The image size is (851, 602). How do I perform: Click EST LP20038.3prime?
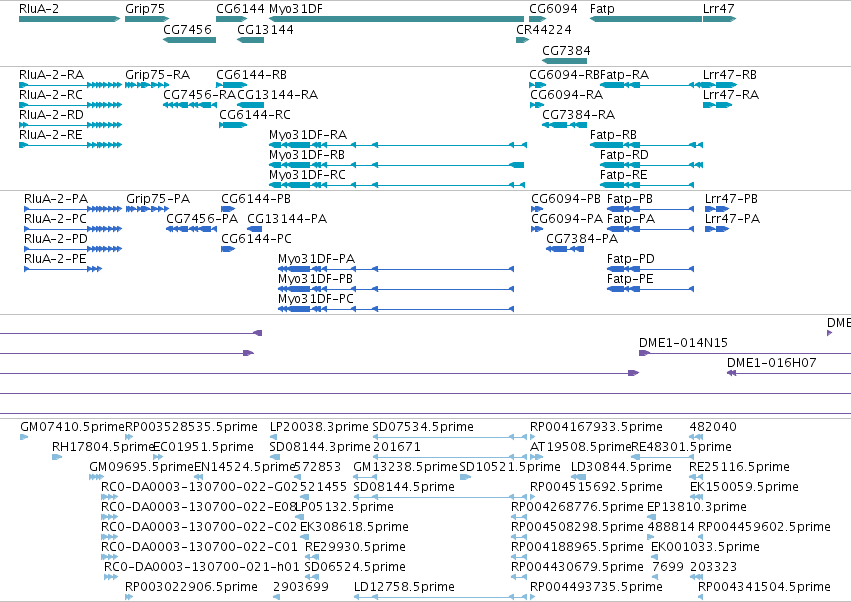coord(273,437)
